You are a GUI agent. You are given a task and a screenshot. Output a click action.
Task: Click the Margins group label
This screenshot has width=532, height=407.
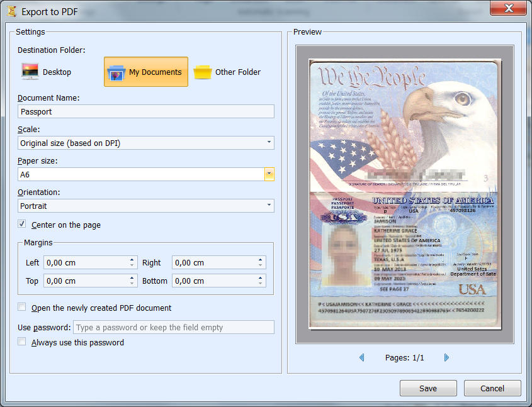[38, 243]
